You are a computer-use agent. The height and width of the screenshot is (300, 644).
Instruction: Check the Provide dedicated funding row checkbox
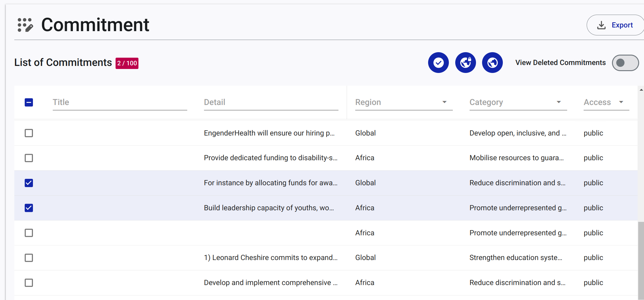29,158
